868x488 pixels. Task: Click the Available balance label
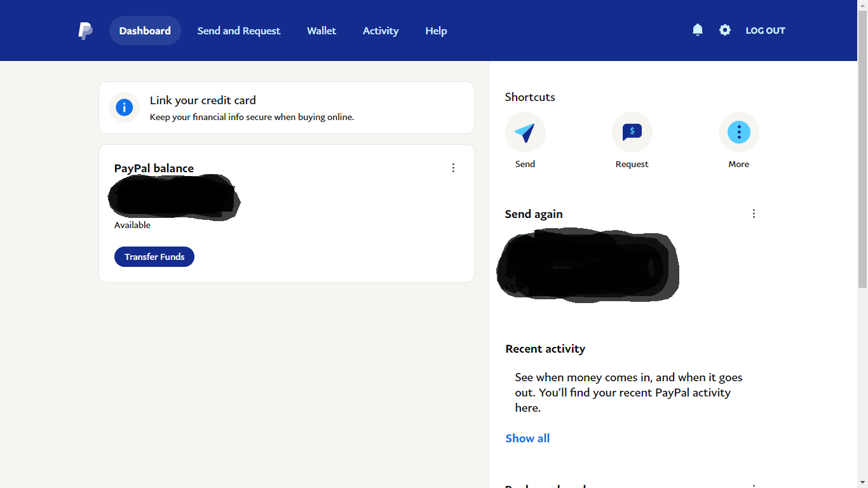[x=132, y=225]
